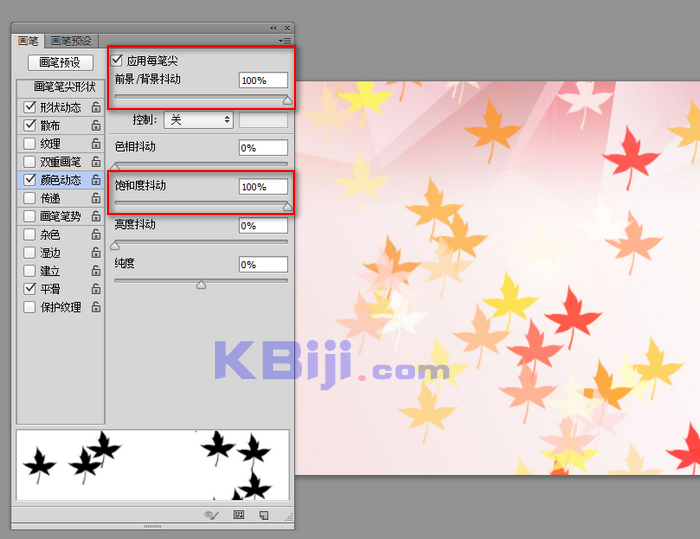Click the 画笔预设 button
The image size is (700, 539).
[x=59, y=62]
